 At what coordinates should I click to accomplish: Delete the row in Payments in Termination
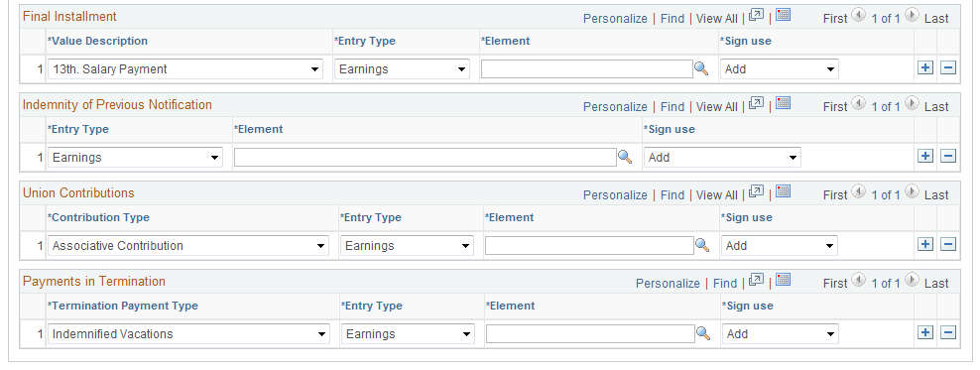948,332
